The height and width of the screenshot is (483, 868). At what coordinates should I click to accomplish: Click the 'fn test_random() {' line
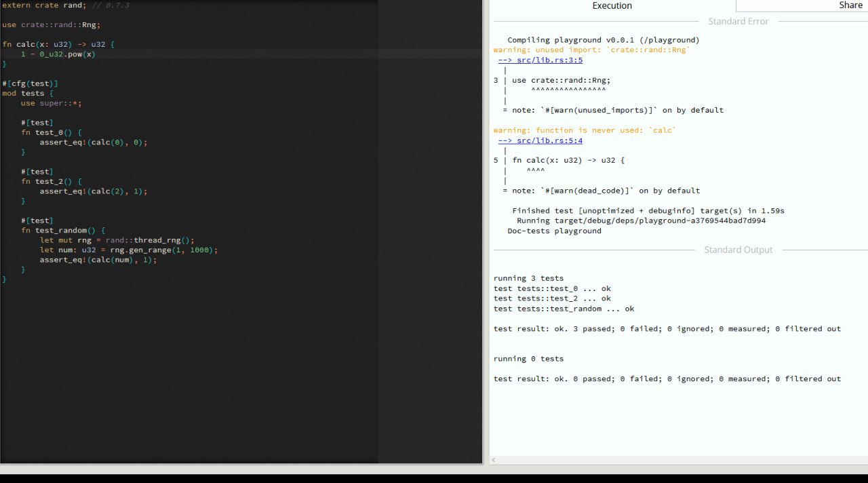(x=63, y=231)
